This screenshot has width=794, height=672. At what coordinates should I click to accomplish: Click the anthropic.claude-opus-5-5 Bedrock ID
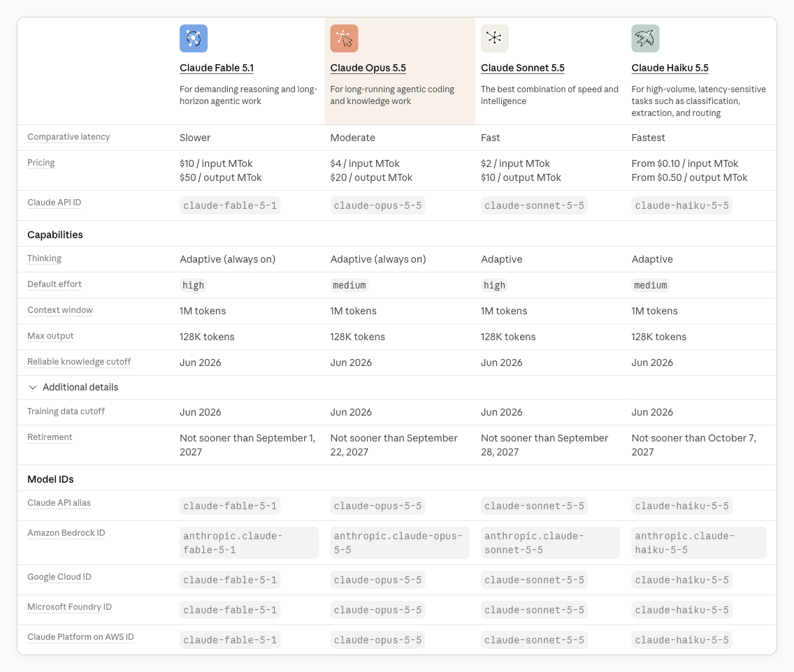(x=400, y=543)
